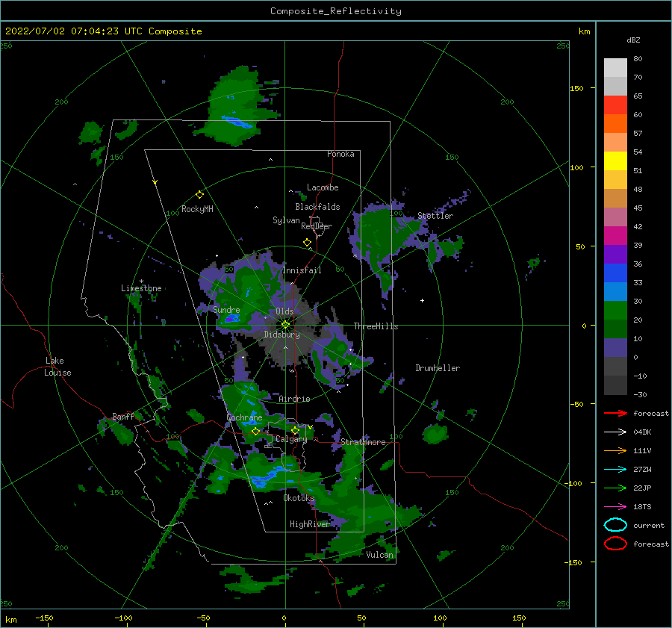Image resolution: width=672 pixels, height=628 pixels.
Task: Select the 65 dBZ red swatch
Action: coord(615,105)
